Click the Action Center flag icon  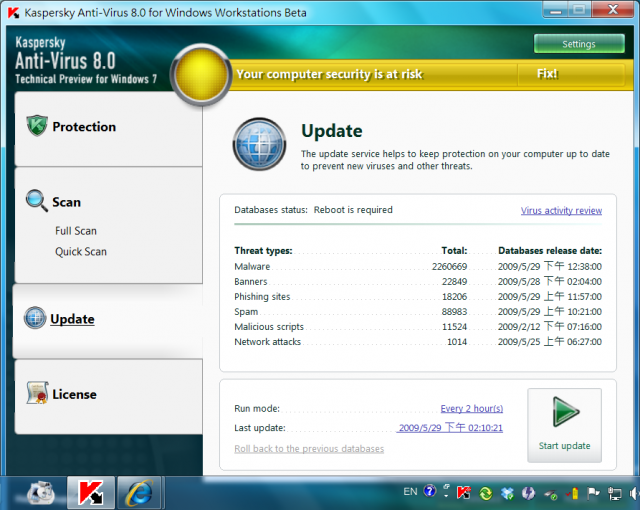coord(593,494)
